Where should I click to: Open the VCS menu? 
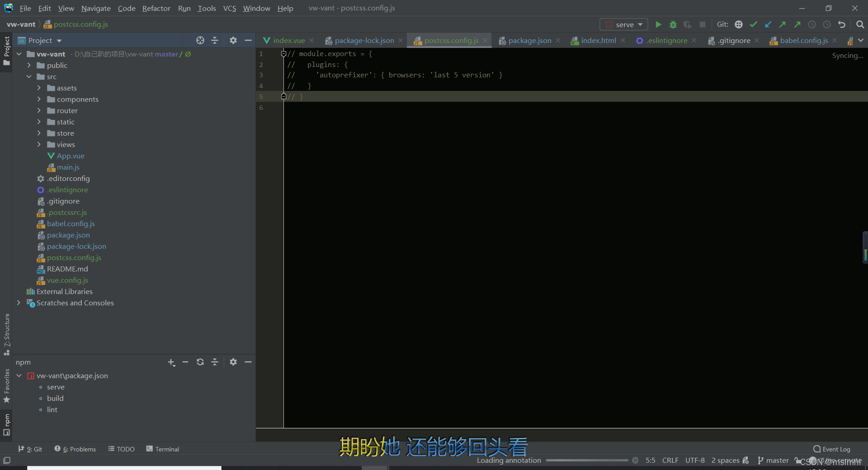pos(230,8)
